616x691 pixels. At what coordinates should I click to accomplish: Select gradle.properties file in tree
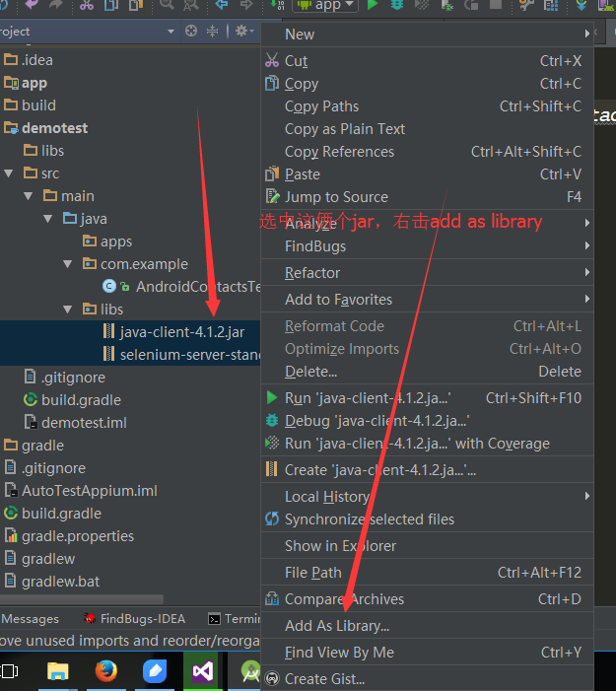[78, 536]
